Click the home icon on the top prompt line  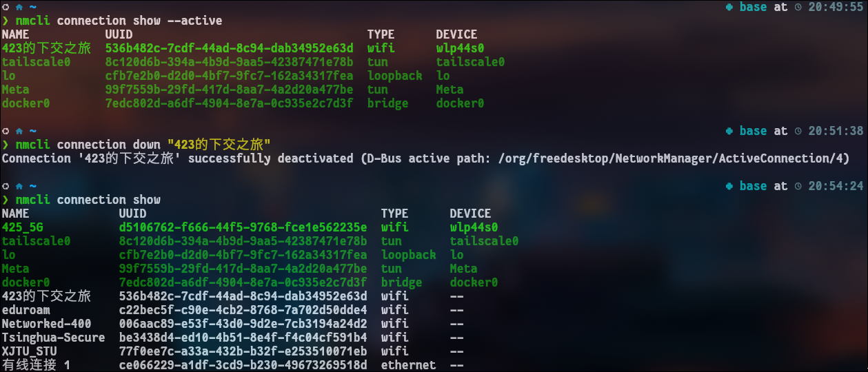click(x=19, y=7)
